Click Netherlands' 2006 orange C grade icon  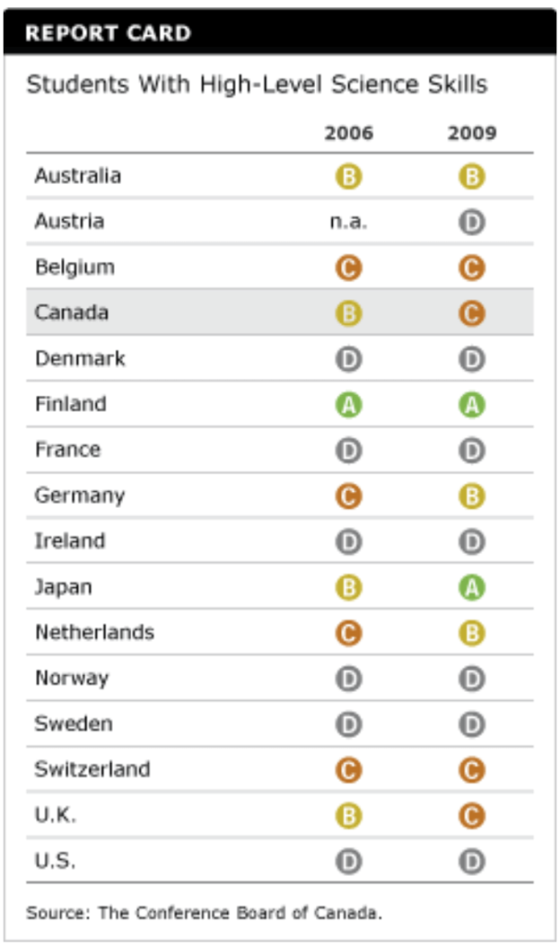[348, 633]
